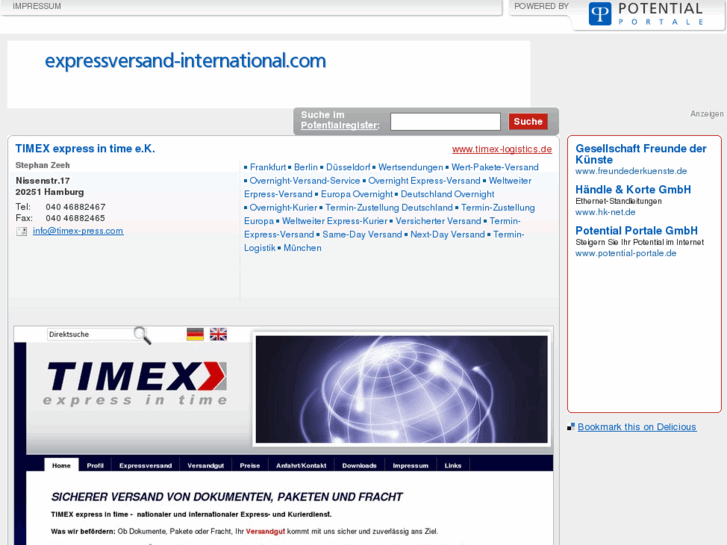This screenshot has height=545, width=727.
Task: Click the Versicherter Versand link
Action: 438,221
